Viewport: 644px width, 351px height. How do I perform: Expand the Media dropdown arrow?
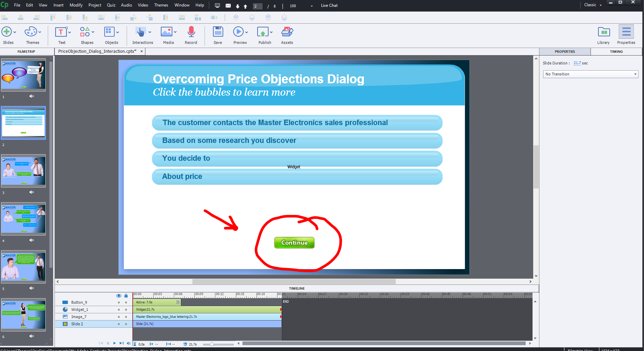[x=175, y=32]
